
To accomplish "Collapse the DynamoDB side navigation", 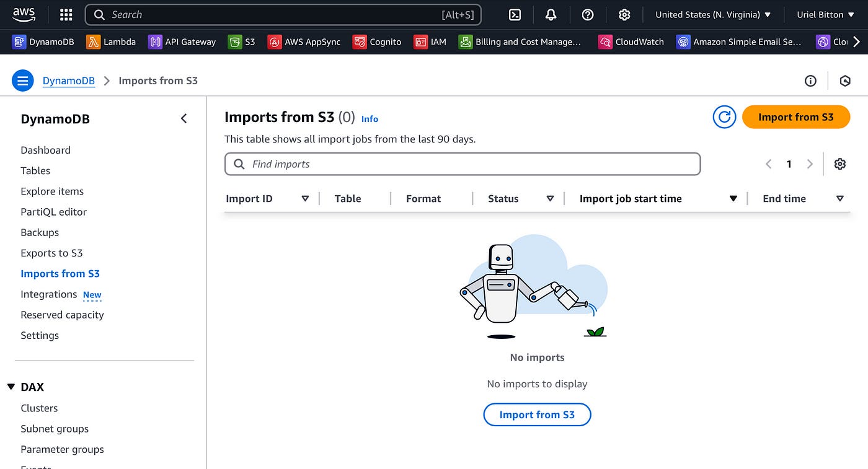I will tap(184, 118).
